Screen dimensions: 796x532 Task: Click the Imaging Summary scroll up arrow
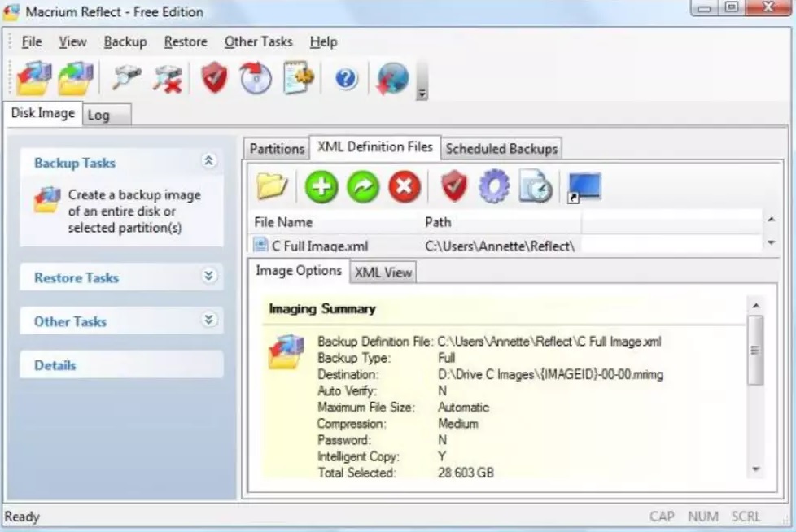point(756,305)
